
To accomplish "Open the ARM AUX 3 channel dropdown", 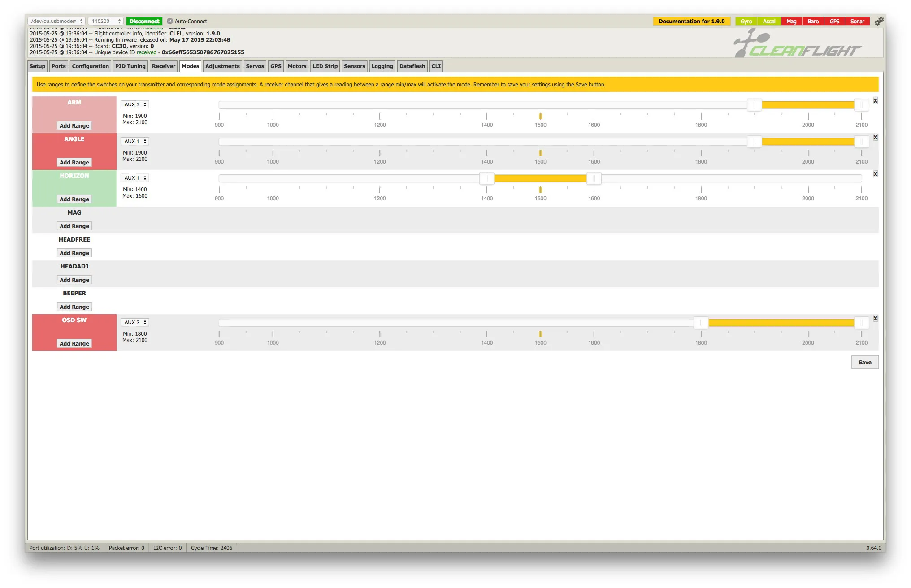I will 134,104.
